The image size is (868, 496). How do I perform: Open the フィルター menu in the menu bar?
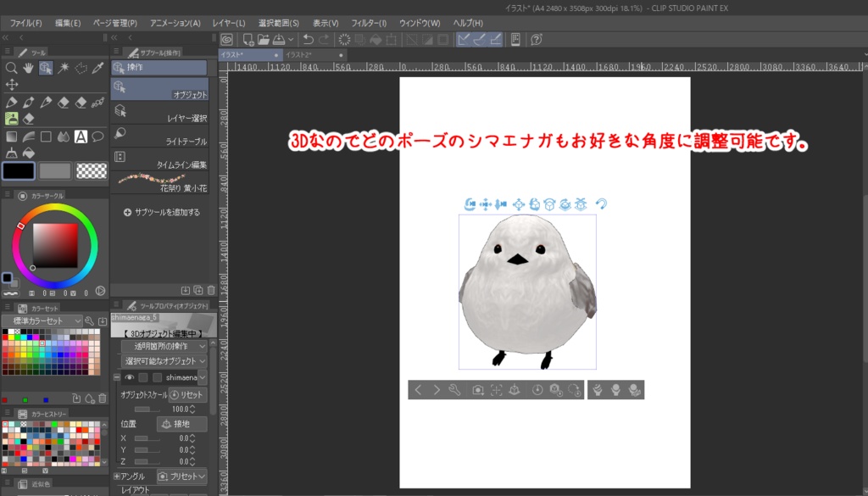(368, 22)
